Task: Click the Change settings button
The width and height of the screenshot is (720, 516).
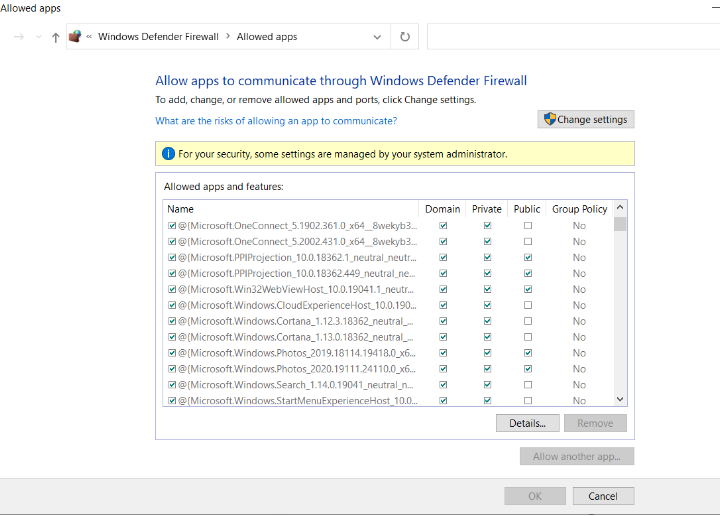Action: coord(585,120)
